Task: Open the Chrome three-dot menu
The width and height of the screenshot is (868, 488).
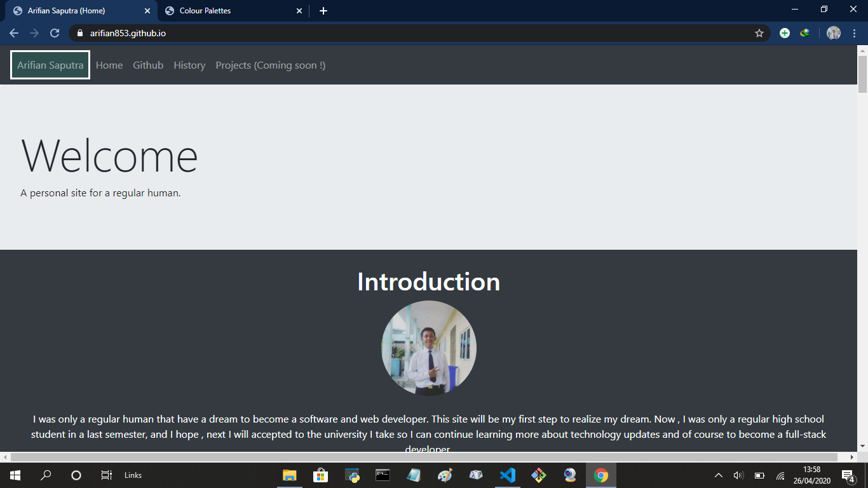Action: [855, 33]
